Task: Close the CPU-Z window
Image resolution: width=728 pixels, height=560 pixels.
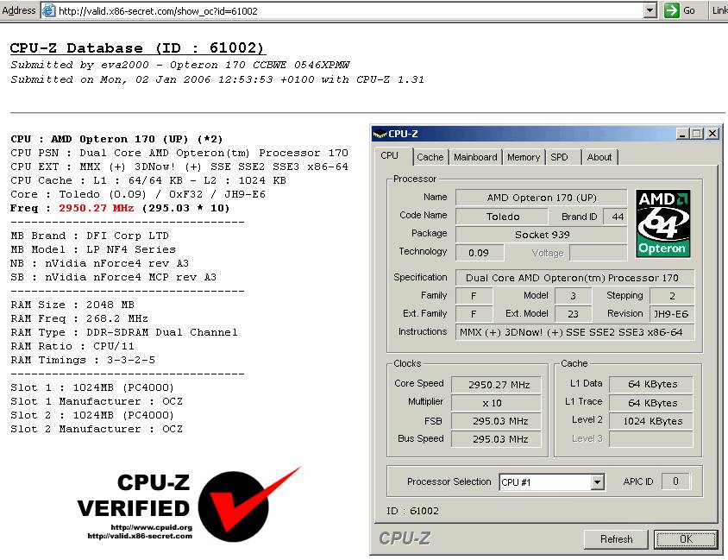Action: [x=712, y=134]
